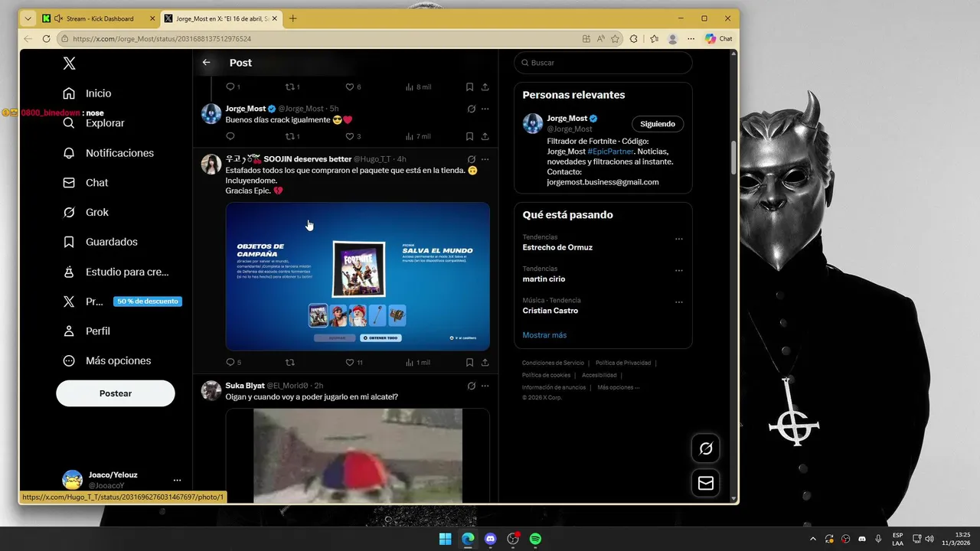The width and height of the screenshot is (980, 551).
Task: Open options for martin cirio trend
Action: 678,270
